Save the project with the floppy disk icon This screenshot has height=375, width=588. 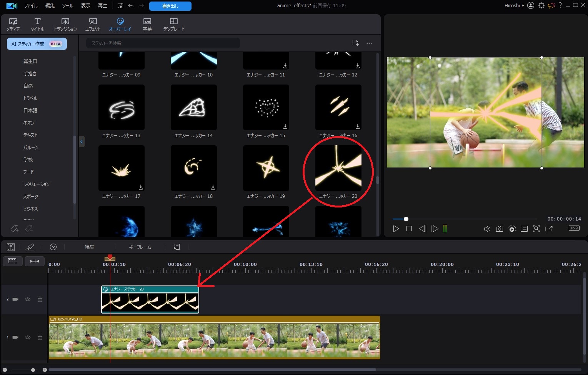pos(120,6)
